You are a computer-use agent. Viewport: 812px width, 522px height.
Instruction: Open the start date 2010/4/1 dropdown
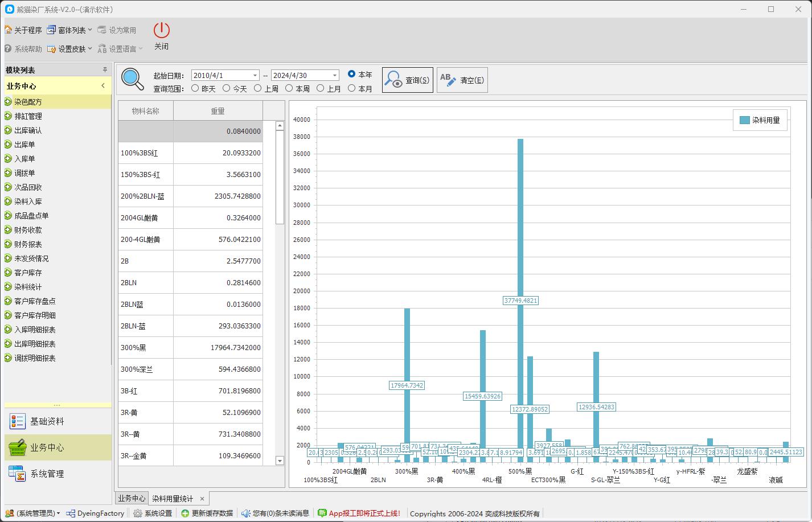tap(255, 76)
